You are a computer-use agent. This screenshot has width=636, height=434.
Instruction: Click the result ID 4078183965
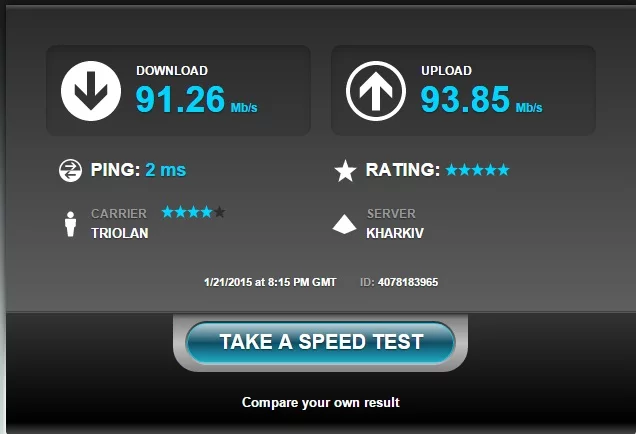pyautogui.click(x=408, y=282)
